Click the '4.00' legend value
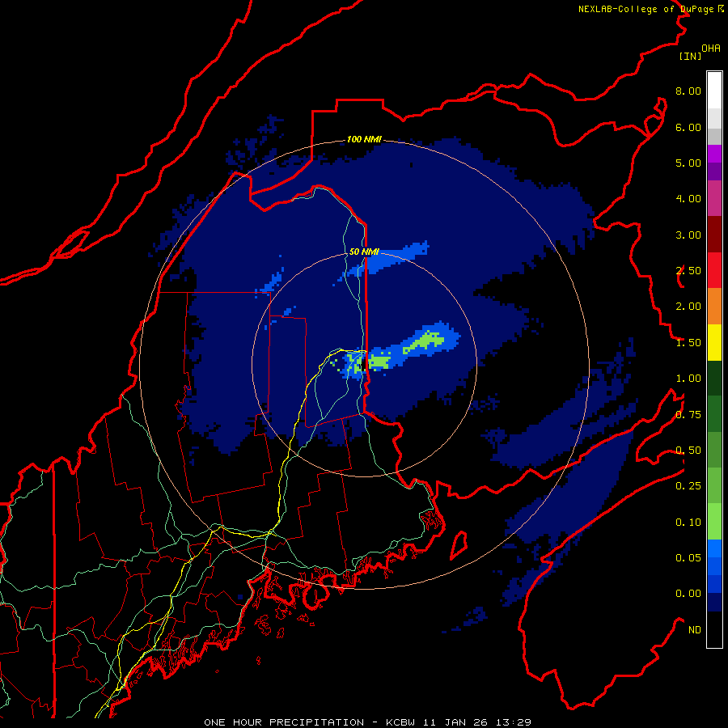728x728 pixels. coord(688,199)
